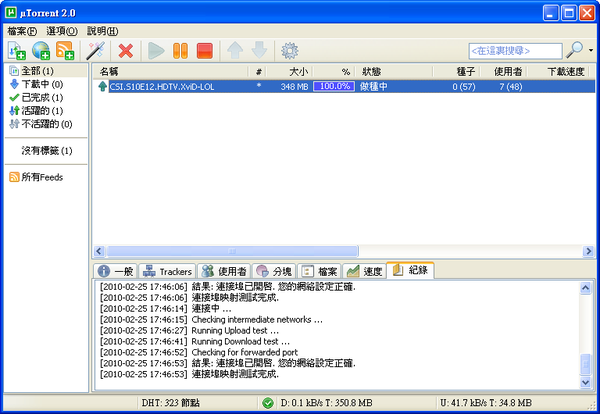Sort by 大小 column header
This screenshot has height=414, width=600.
(290, 72)
